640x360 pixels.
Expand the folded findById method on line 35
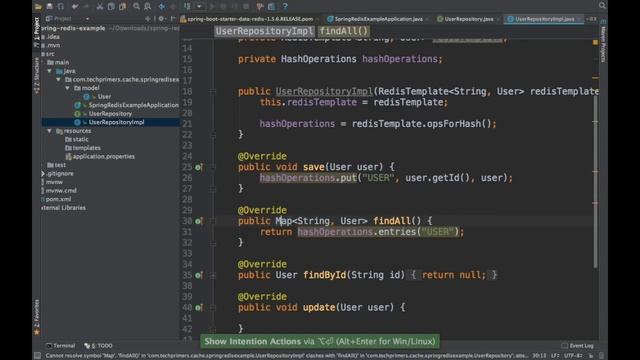[x=213, y=276]
